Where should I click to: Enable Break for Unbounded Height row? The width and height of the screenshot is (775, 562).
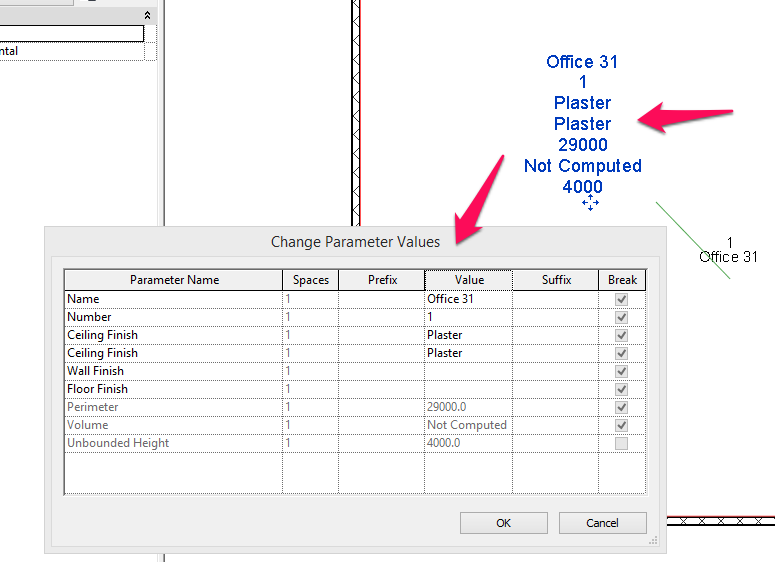coord(621,443)
